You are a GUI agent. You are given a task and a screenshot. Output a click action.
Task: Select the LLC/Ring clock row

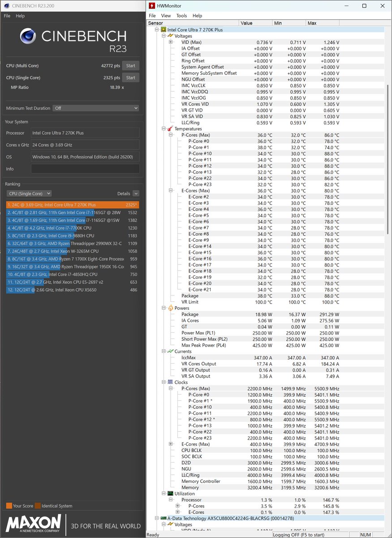click(266, 475)
